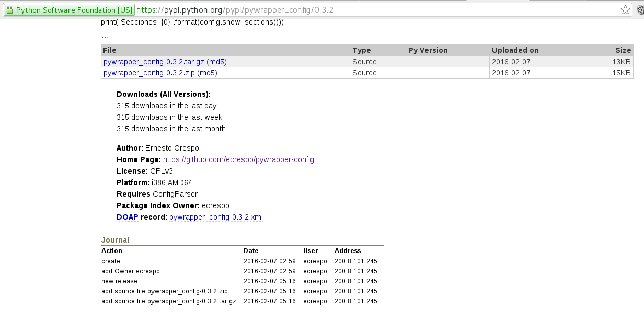Click the bookmark star in address bar
Screen dimensions: 644x321
pos(625,10)
